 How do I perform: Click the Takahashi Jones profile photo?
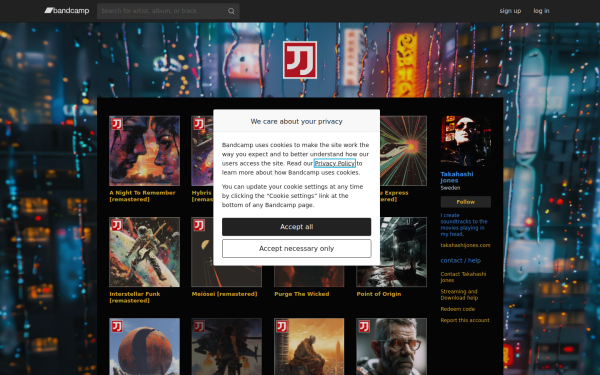tap(466, 141)
